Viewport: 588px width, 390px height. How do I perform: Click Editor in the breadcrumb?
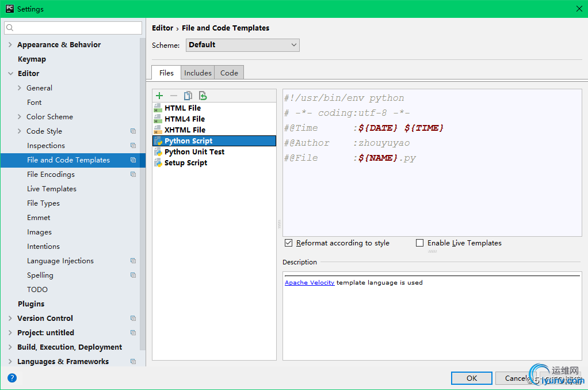coord(162,28)
